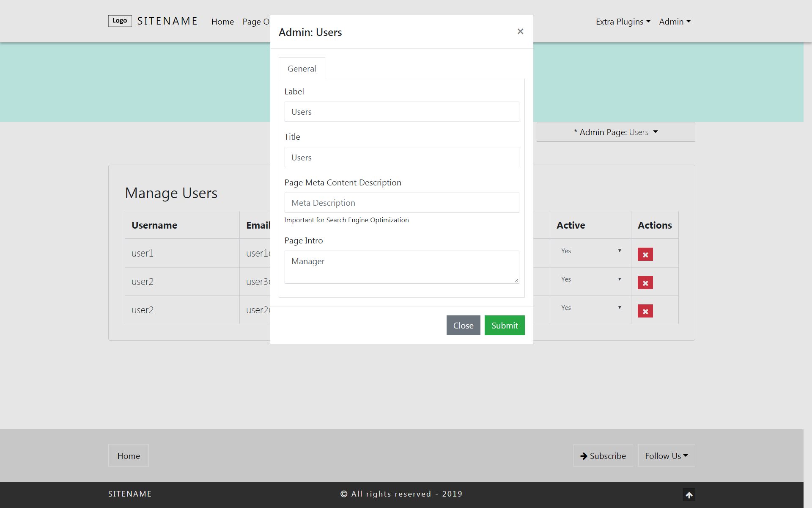The height and width of the screenshot is (508, 812).
Task: Click the Label input field
Action: pyautogui.click(x=401, y=112)
